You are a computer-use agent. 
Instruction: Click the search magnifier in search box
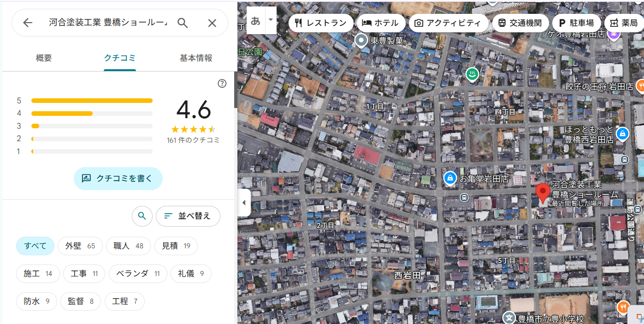(183, 23)
